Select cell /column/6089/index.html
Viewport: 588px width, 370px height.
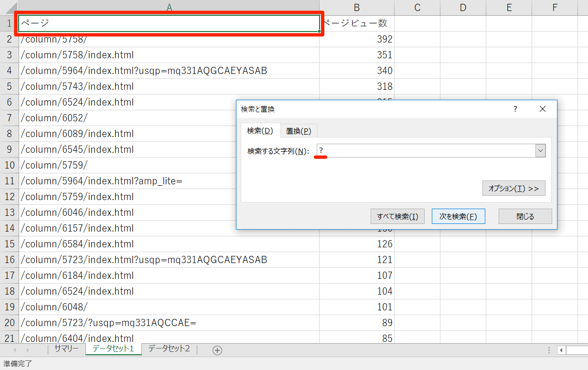click(127, 134)
